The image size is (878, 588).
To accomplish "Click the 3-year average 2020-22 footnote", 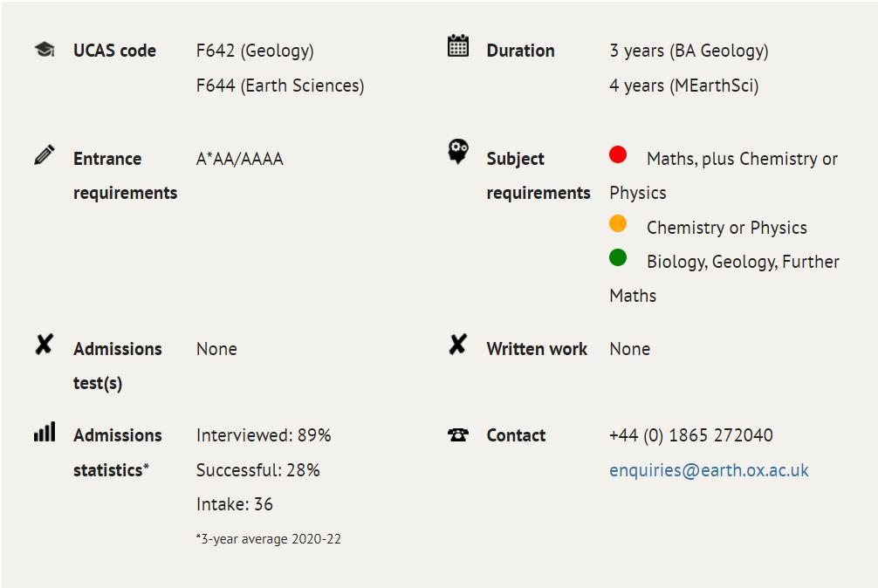I will click(269, 539).
